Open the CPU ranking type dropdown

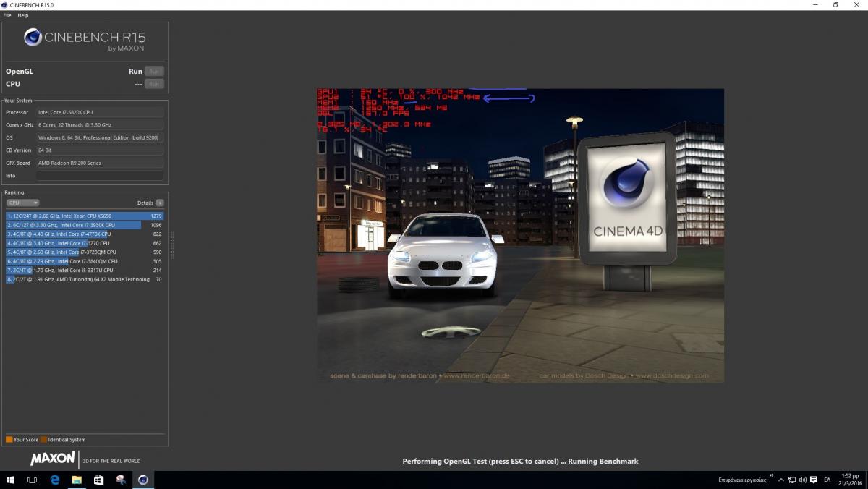(x=22, y=203)
